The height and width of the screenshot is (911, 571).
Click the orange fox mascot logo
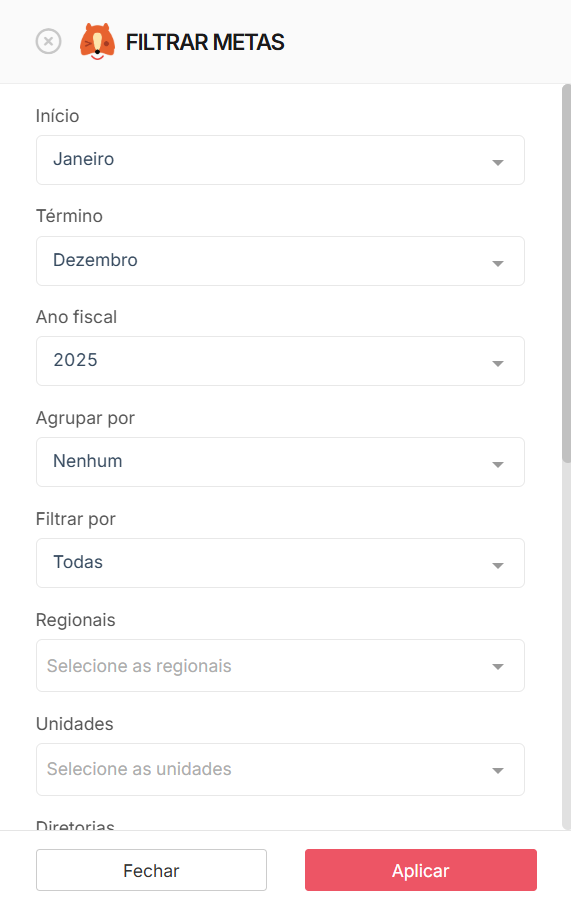coord(97,42)
